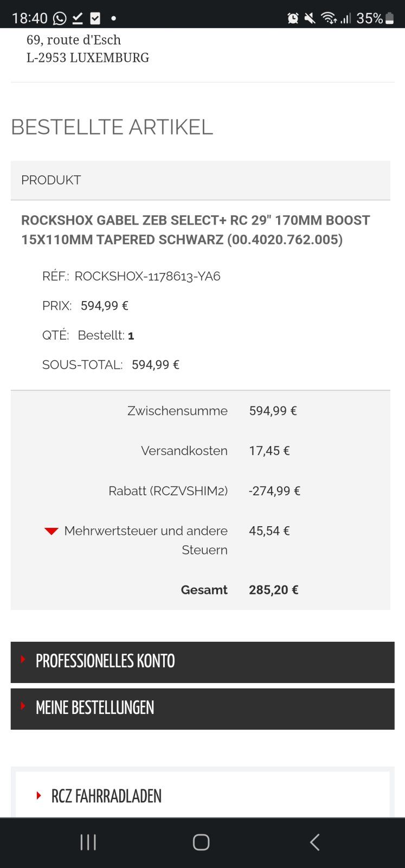405x868 pixels.
Task: Tap the battery indicator icon
Action: click(x=389, y=18)
